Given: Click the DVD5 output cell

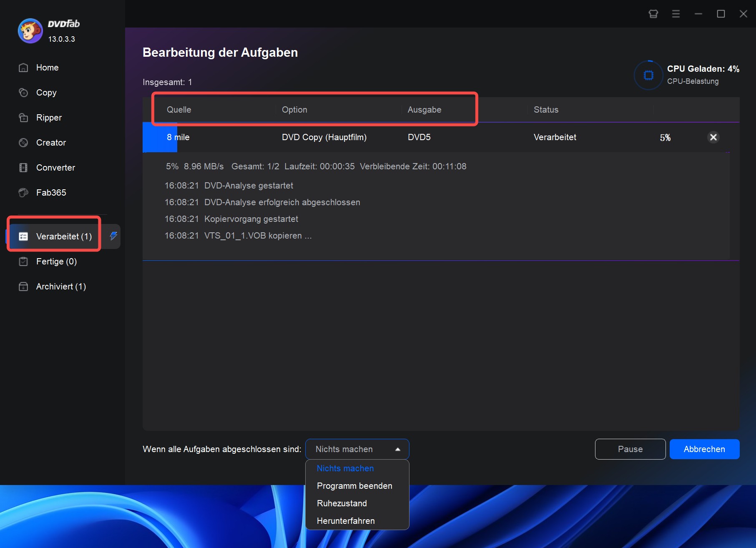Looking at the screenshot, I should pos(419,137).
